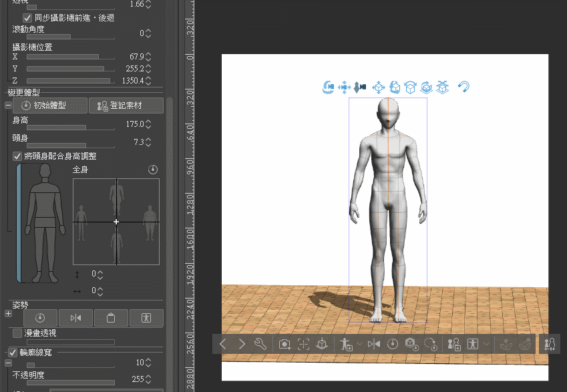Click the focus on selection frame icon
The width and height of the screenshot is (567, 392).
pos(303,344)
